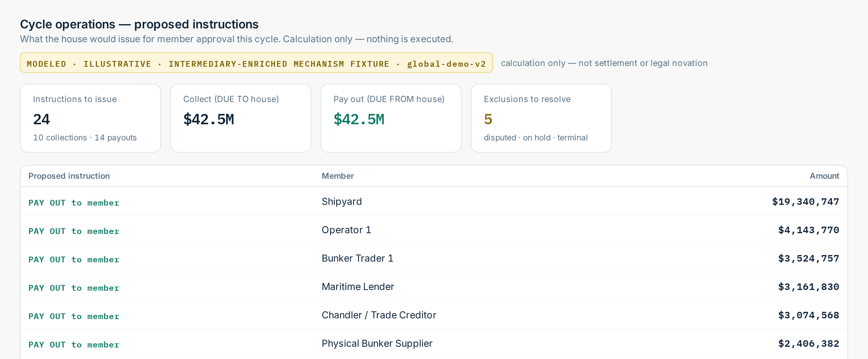Click 'disputed · on hold · terminal' text
This screenshot has height=359, width=868.
(x=536, y=138)
